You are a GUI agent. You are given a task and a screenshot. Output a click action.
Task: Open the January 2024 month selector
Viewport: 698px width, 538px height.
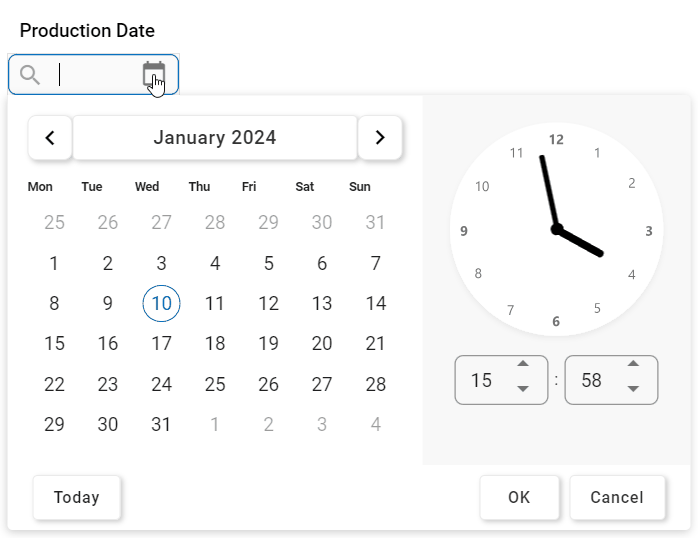click(215, 138)
